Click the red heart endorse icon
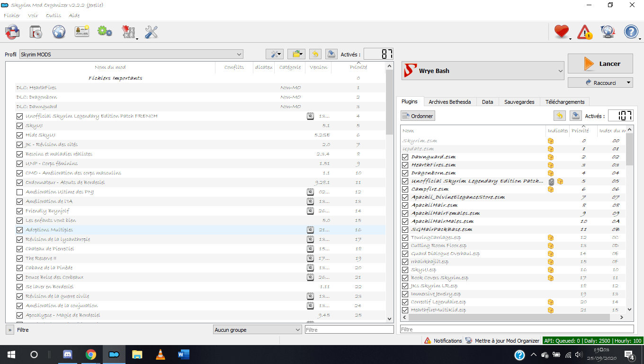The height and width of the screenshot is (364, 644). tap(562, 32)
